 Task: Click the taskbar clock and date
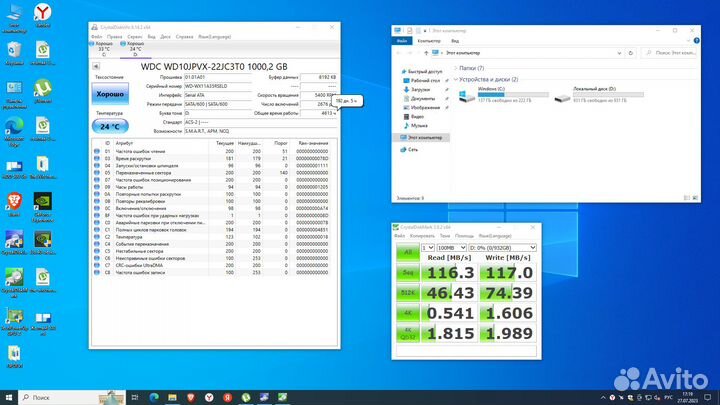[x=687, y=398]
